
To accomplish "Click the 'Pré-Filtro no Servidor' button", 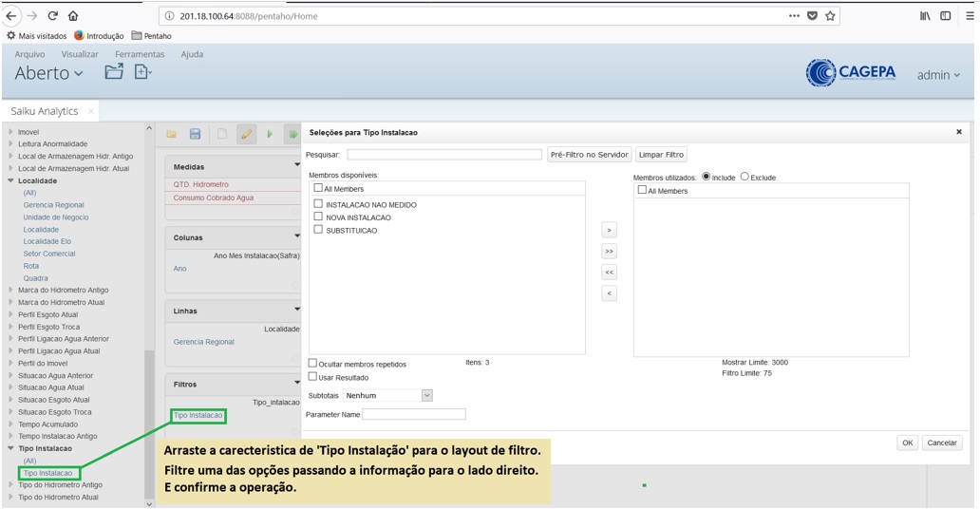I will [x=589, y=155].
